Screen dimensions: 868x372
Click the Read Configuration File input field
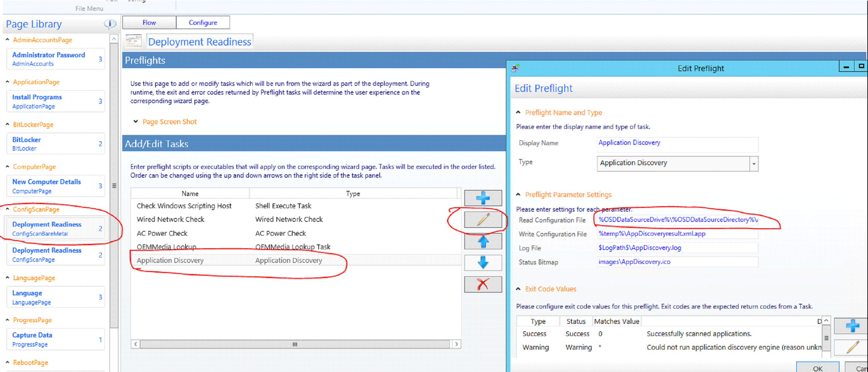point(677,220)
